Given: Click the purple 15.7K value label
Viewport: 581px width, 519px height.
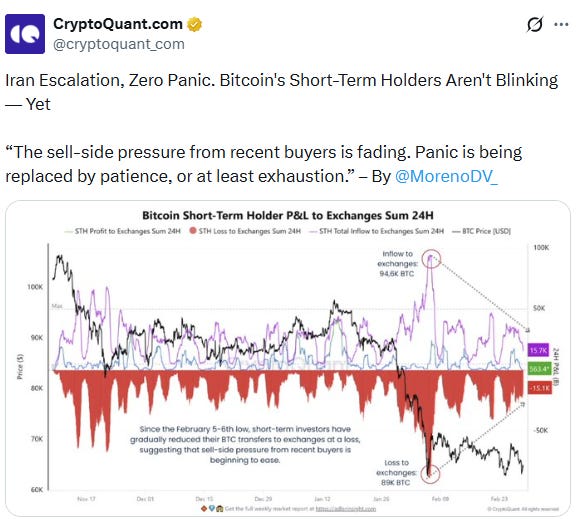Looking at the screenshot, I should click(x=538, y=350).
